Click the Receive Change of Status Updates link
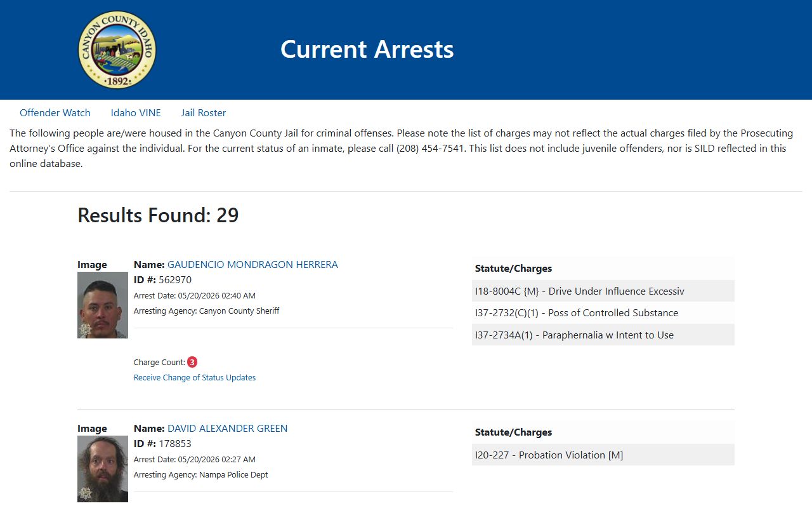Image resolution: width=812 pixels, height=508 pixels. pyautogui.click(x=195, y=378)
